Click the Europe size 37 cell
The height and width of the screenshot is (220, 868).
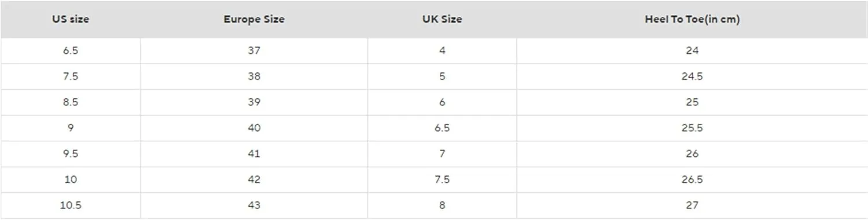coord(254,51)
